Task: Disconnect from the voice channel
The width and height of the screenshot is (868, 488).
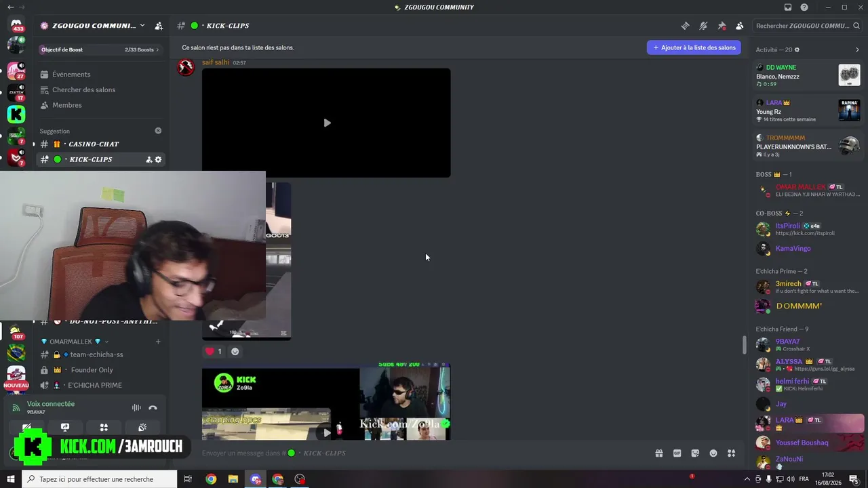Action: click(153, 407)
